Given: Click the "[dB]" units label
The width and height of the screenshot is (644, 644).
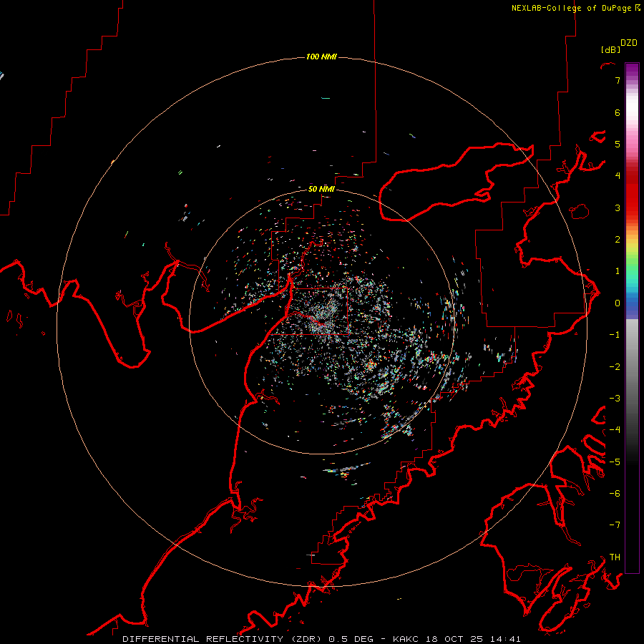Looking at the screenshot, I should pyautogui.click(x=611, y=49).
